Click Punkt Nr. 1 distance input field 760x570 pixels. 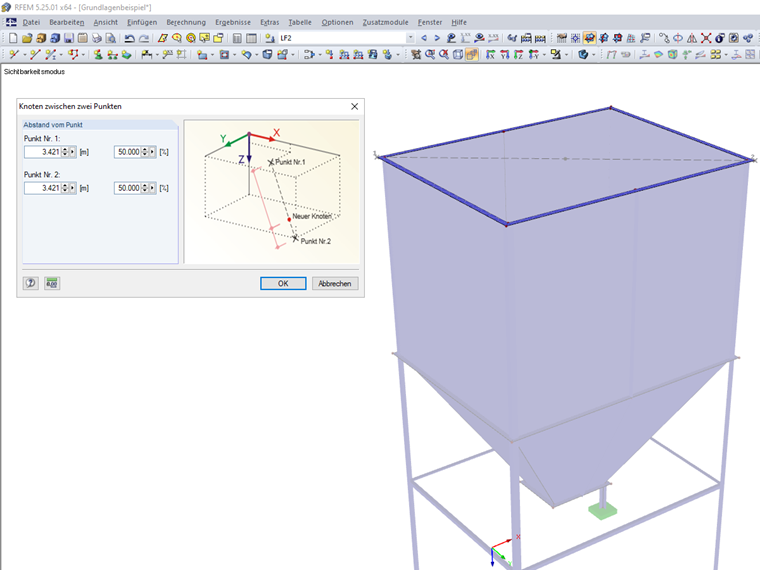coord(43,152)
